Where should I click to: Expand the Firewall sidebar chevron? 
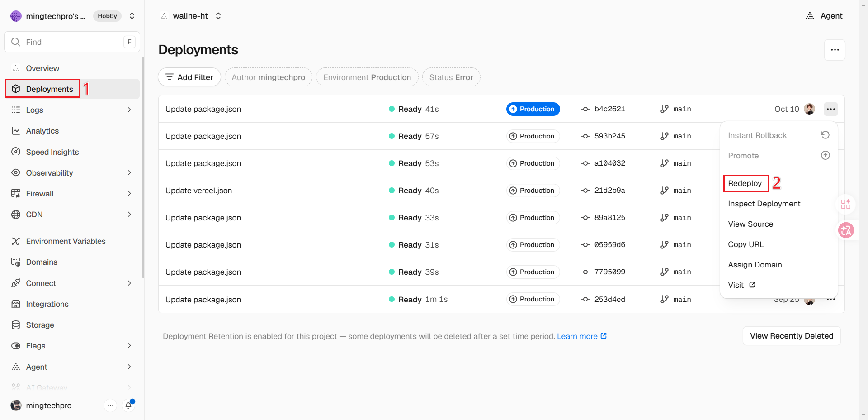[x=129, y=194]
